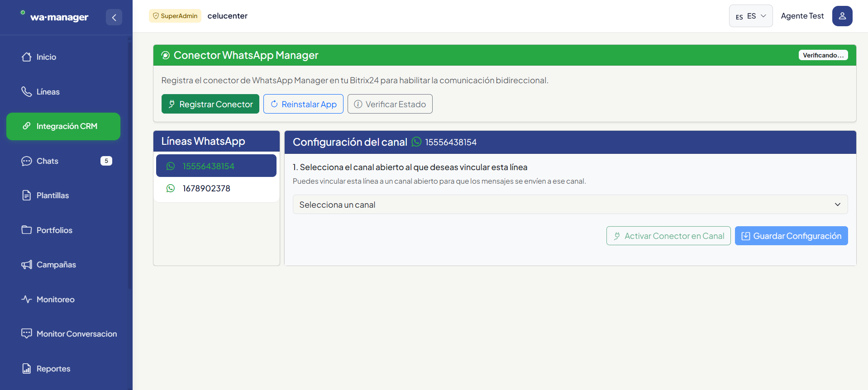Screen dimensions: 868x390
Task: Click the Registrar Conector button
Action: (x=210, y=104)
